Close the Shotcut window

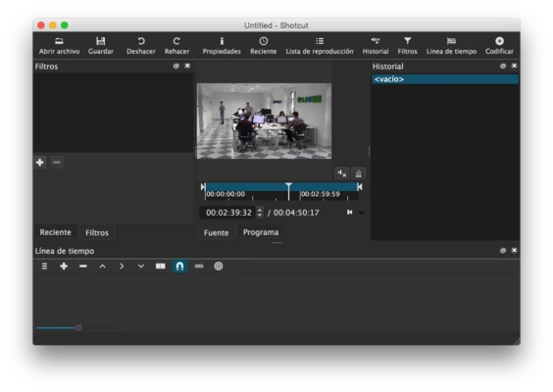[x=41, y=25]
